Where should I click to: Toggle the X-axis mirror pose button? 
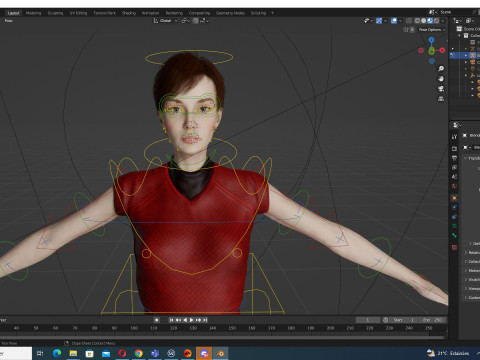coord(412,30)
